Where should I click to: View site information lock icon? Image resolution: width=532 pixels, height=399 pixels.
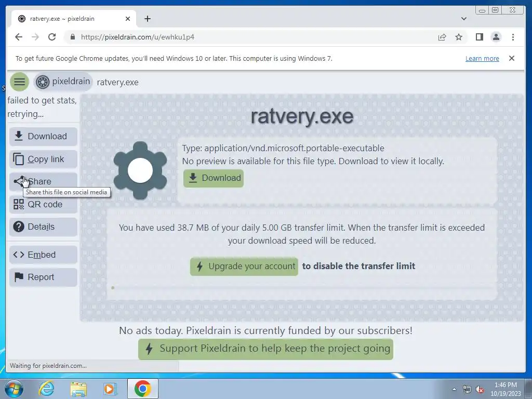point(73,37)
